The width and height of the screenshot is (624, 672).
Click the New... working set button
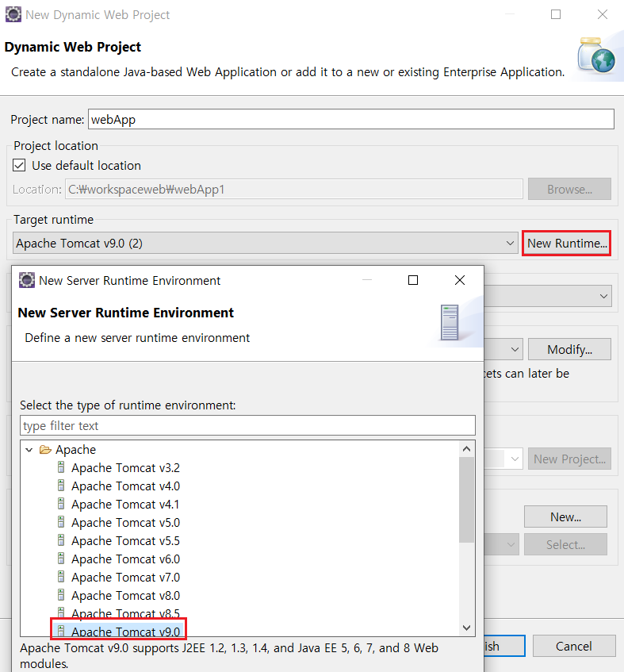[565, 516]
